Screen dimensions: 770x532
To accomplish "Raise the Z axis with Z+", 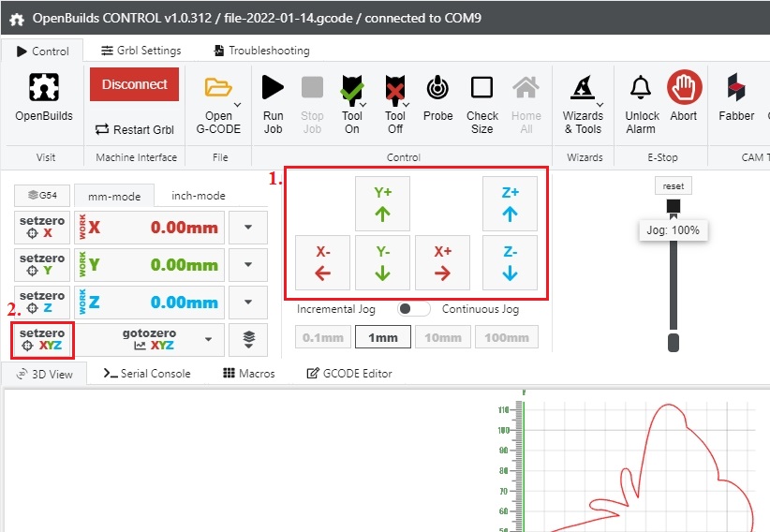I will point(510,204).
